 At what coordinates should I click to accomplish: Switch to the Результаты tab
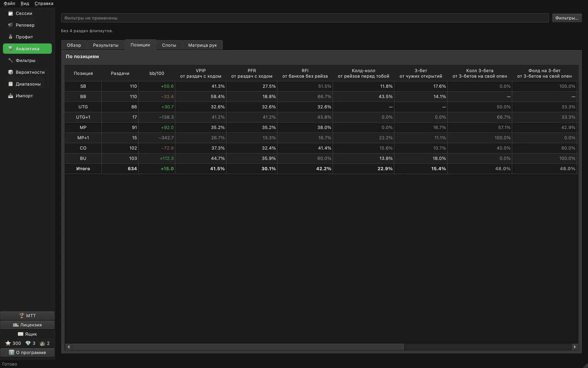click(106, 45)
